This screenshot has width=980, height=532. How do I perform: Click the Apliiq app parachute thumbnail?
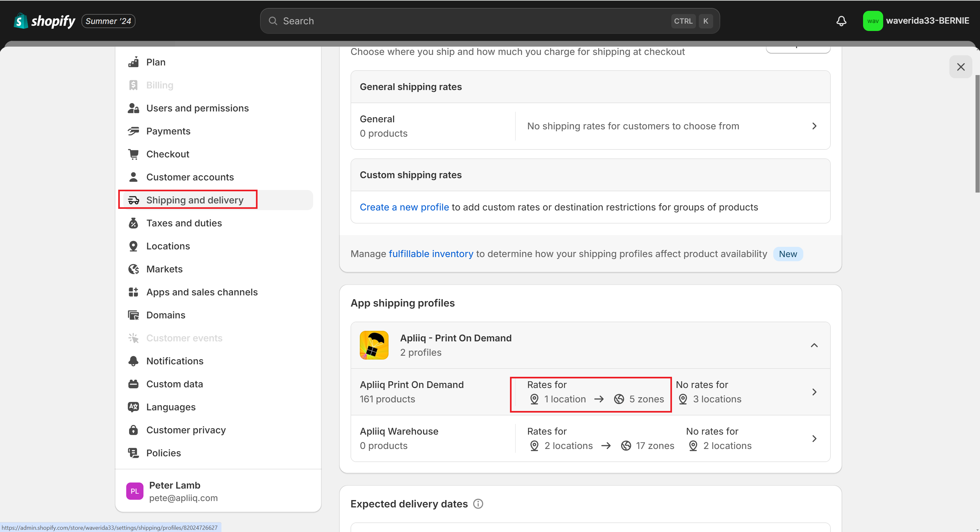pos(374,345)
